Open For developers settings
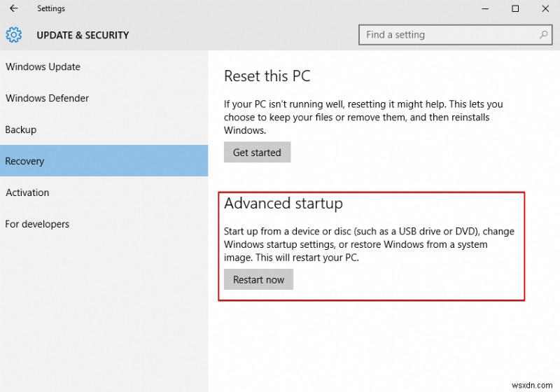This screenshot has height=392, width=560. (x=104, y=224)
